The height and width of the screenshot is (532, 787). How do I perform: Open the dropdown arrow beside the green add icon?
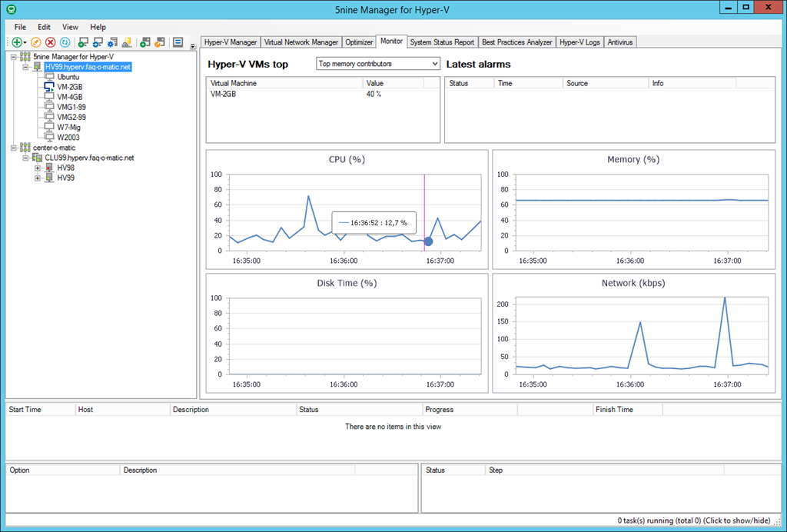pos(25,43)
